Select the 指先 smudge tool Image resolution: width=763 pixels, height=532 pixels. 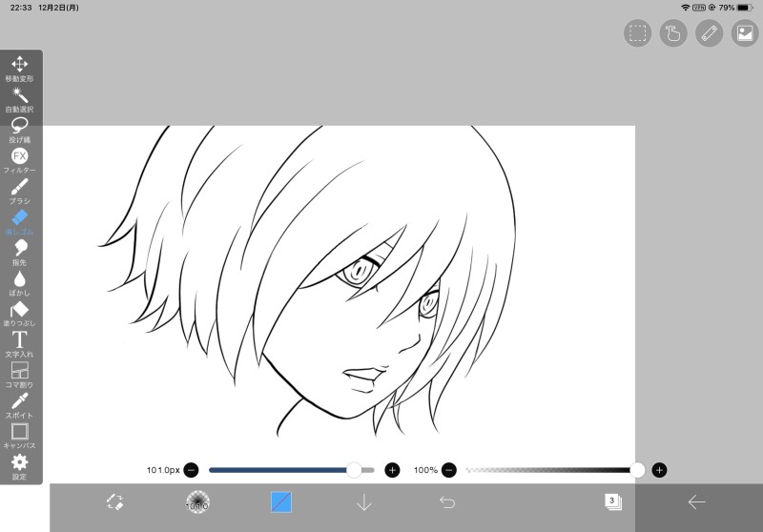(x=19, y=253)
